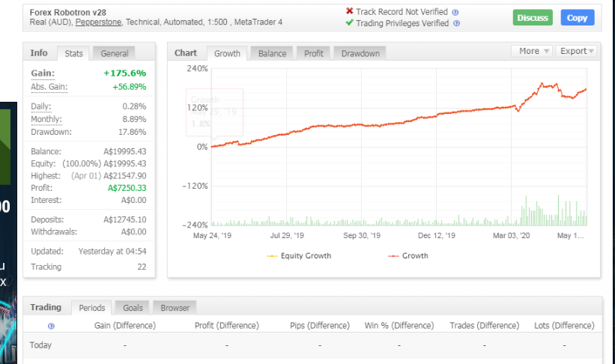Click the help icon in Trading table header
Screen dimensions: 615x364
click(51, 326)
